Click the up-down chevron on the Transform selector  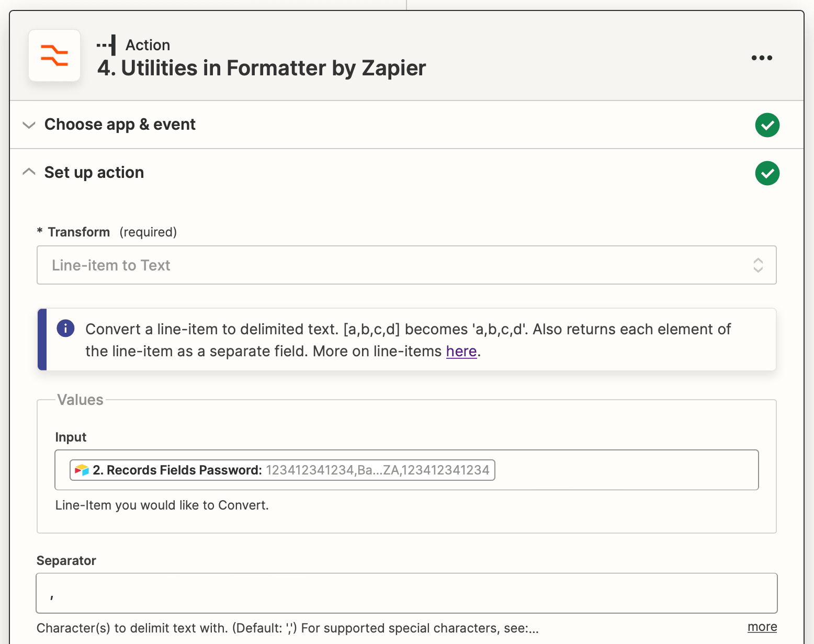click(x=758, y=265)
